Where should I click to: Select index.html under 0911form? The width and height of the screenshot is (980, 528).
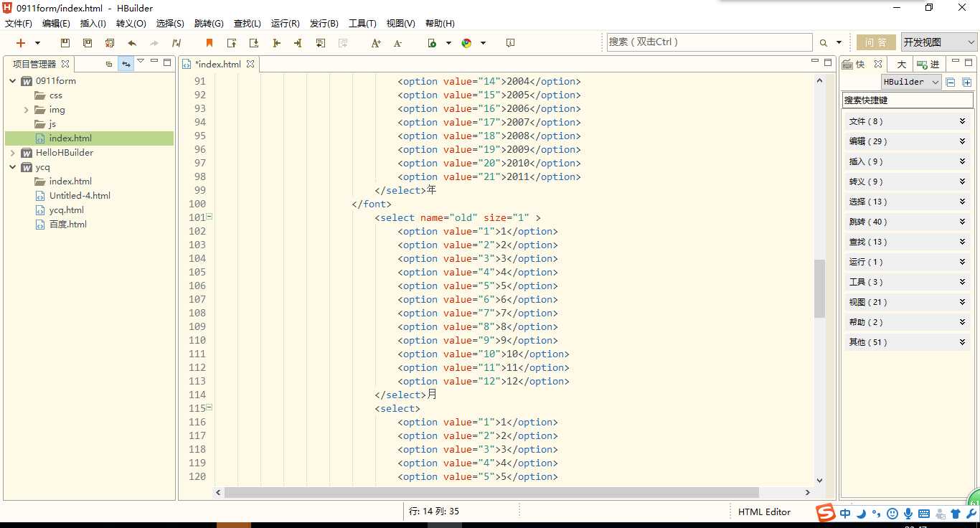[x=70, y=138]
